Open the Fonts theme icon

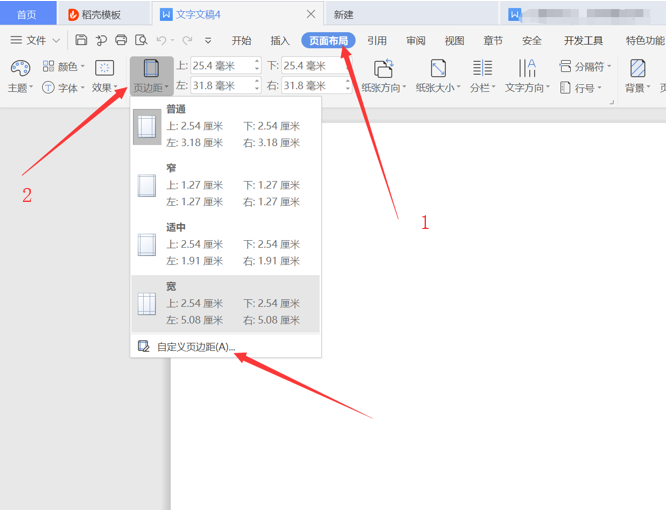pyautogui.click(x=48, y=88)
